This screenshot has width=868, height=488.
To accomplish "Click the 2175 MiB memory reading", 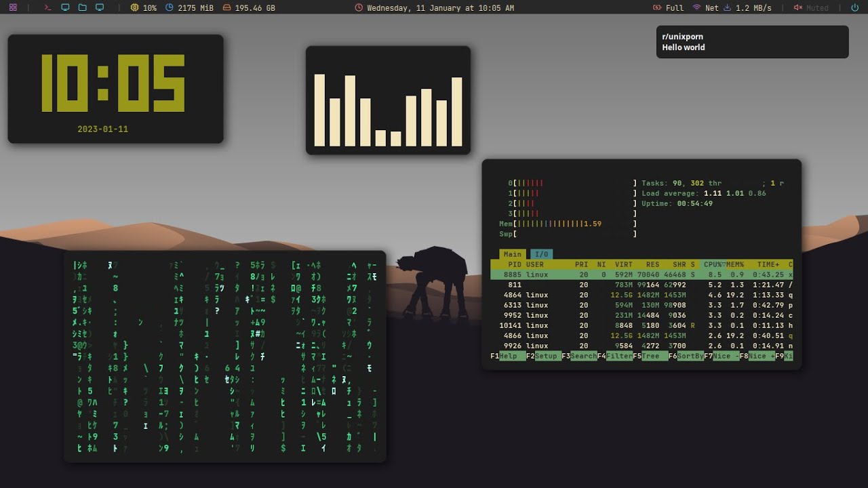I will click(195, 8).
